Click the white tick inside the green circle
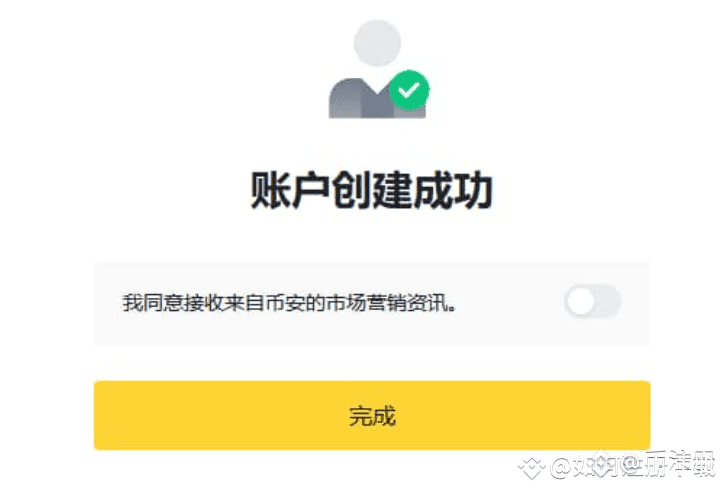 click(409, 90)
